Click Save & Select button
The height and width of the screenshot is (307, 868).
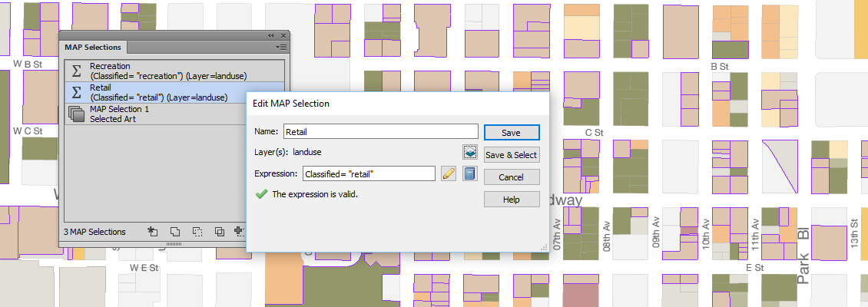pos(511,155)
